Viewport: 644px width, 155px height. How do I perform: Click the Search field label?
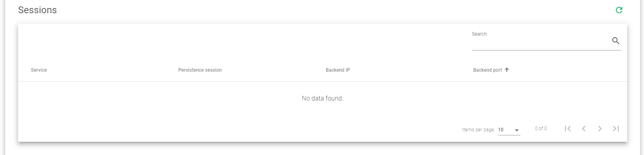(479, 34)
